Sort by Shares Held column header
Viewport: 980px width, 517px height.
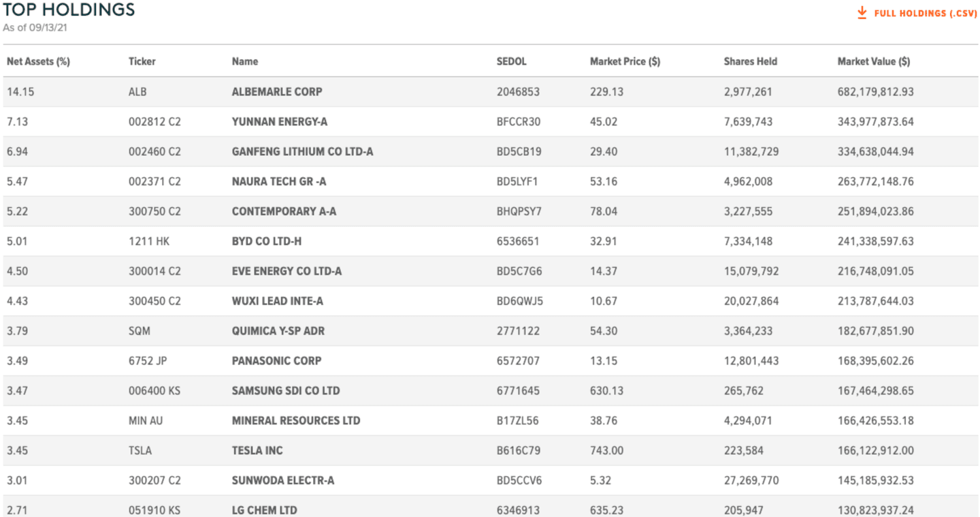coord(751,61)
